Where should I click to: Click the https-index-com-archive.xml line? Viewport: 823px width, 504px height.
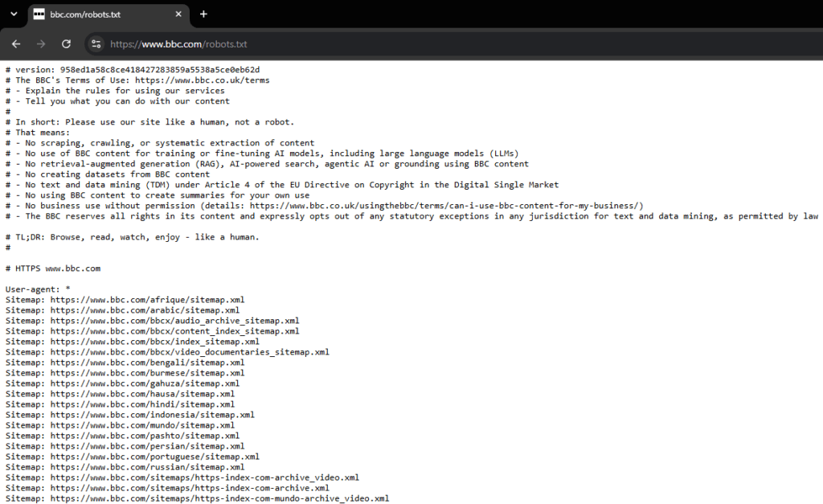[x=167, y=488]
